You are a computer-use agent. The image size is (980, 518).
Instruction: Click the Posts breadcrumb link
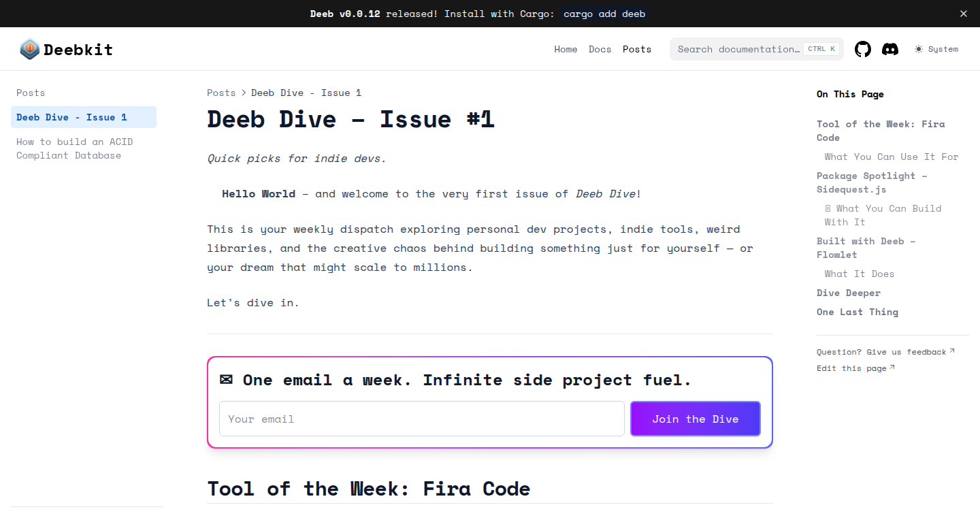[x=221, y=93]
